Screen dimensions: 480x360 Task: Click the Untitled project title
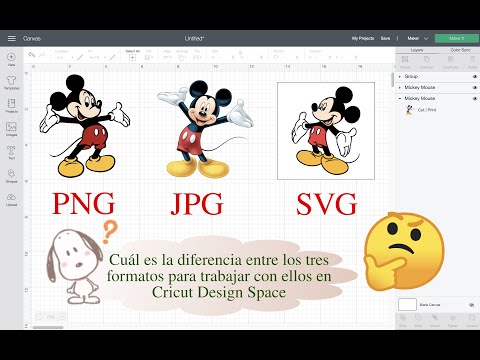[194, 39]
